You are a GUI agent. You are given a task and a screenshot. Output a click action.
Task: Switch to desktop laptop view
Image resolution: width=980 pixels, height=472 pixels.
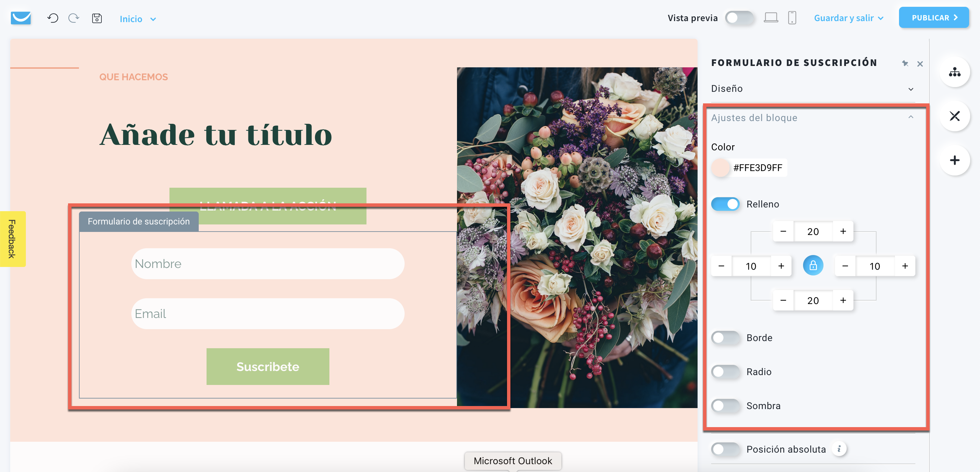click(771, 18)
